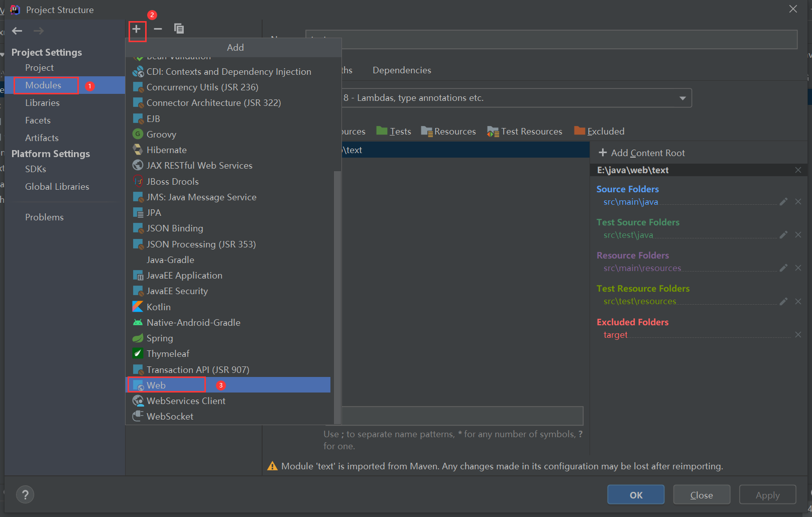812x517 pixels.
Task: Choose Thymeleaf from the Add list
Action: pyautogui.click(x=228, y=354)
